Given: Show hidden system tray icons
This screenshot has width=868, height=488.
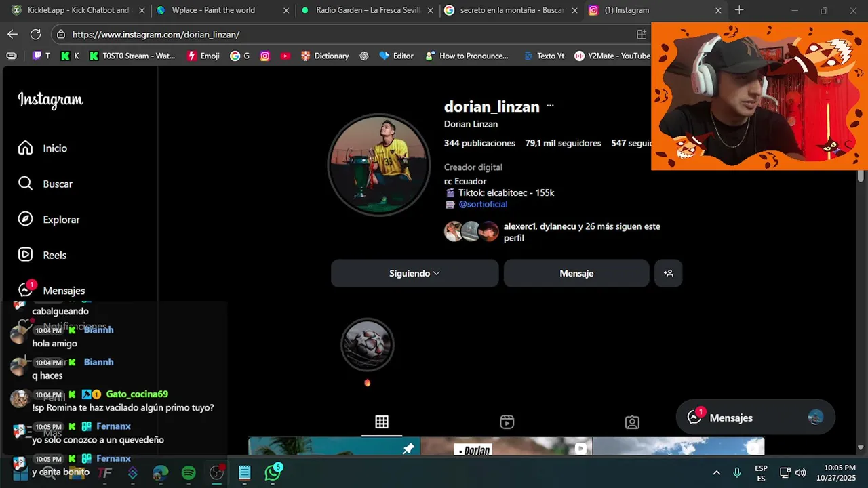Looking at the screenshot, I should pyautogui.click(x=716, y=472).
